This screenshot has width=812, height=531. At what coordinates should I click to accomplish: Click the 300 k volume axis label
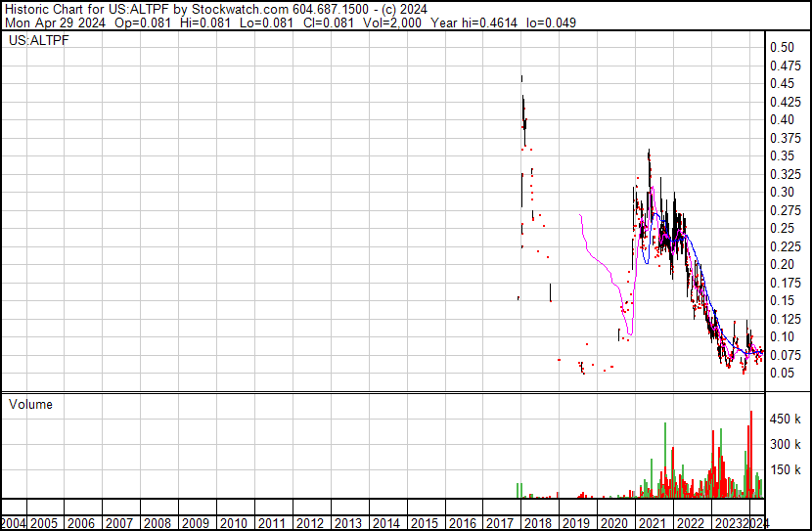[786, 445]
